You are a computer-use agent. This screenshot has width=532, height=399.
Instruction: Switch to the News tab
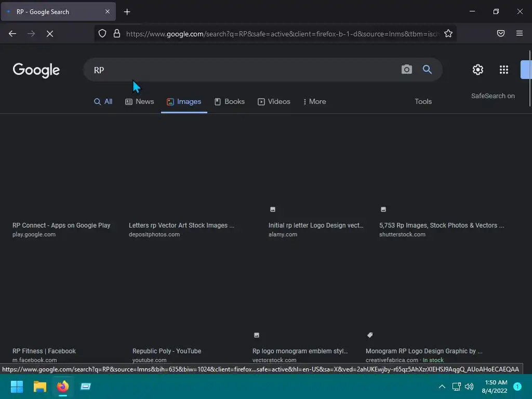click(140, 101)
